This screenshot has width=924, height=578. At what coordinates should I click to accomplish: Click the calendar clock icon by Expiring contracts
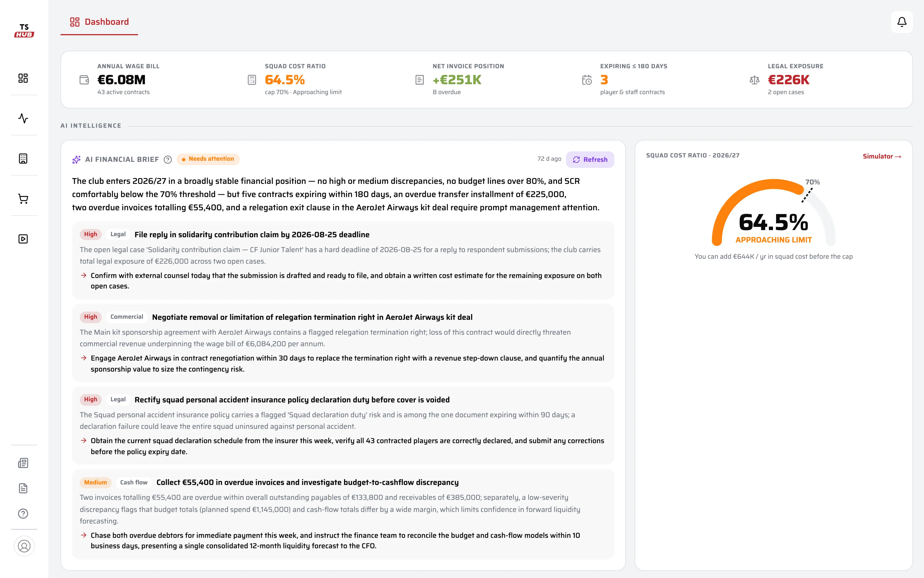587,80
